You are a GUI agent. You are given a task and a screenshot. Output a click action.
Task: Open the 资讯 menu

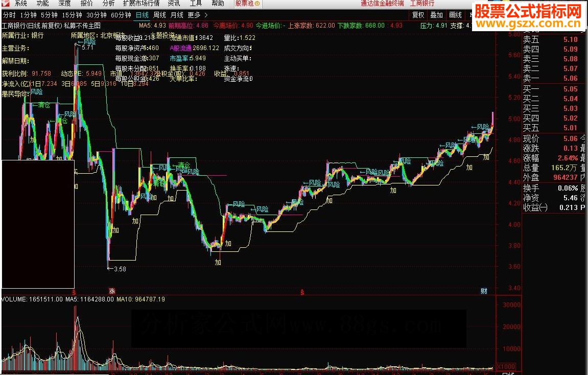(x=174, y=4)
